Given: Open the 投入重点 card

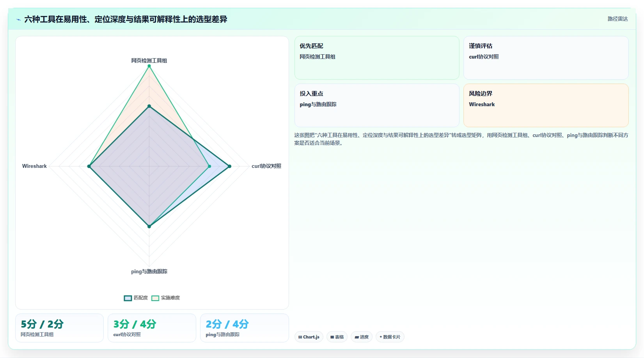Looking at the screenshot, I should click(x=377, y=105).
